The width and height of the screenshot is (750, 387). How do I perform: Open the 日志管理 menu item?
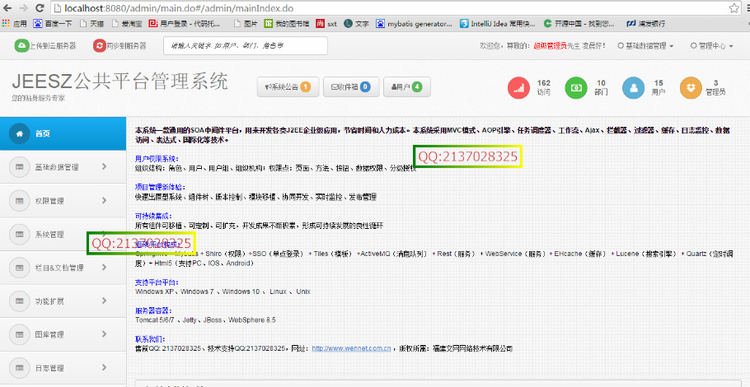pyautogui.click(x=63, y=368)
